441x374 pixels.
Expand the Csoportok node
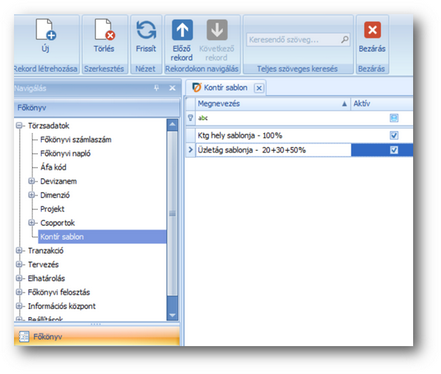point(32,223)
